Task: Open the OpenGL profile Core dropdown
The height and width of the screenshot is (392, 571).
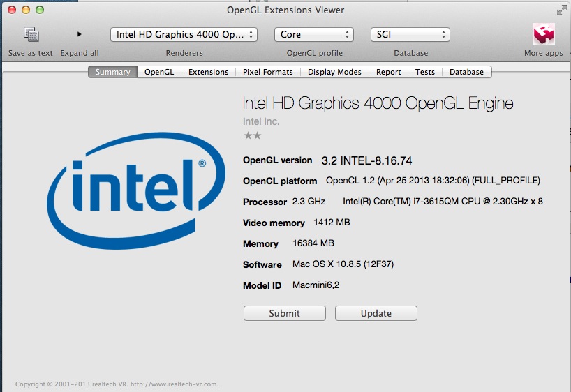Action: coord(314,35)
